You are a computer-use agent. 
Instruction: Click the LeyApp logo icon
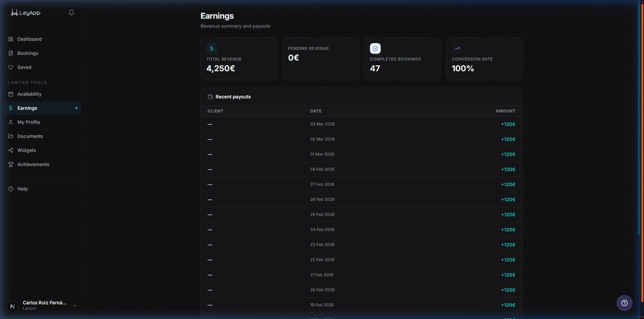(13, 13)
